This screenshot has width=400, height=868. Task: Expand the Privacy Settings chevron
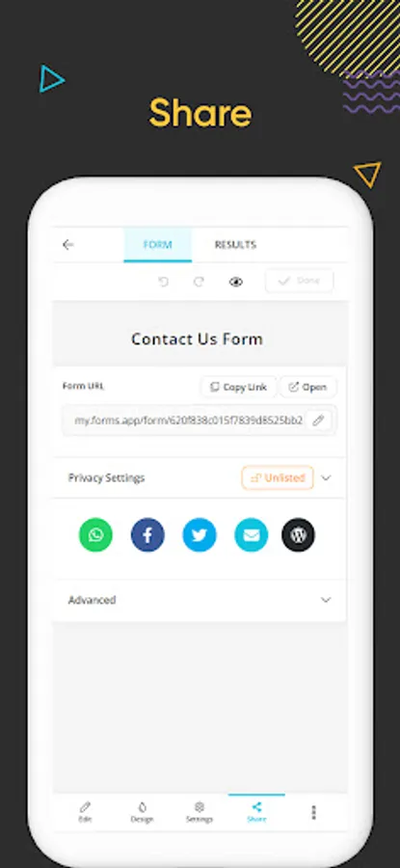click(326, 477)
